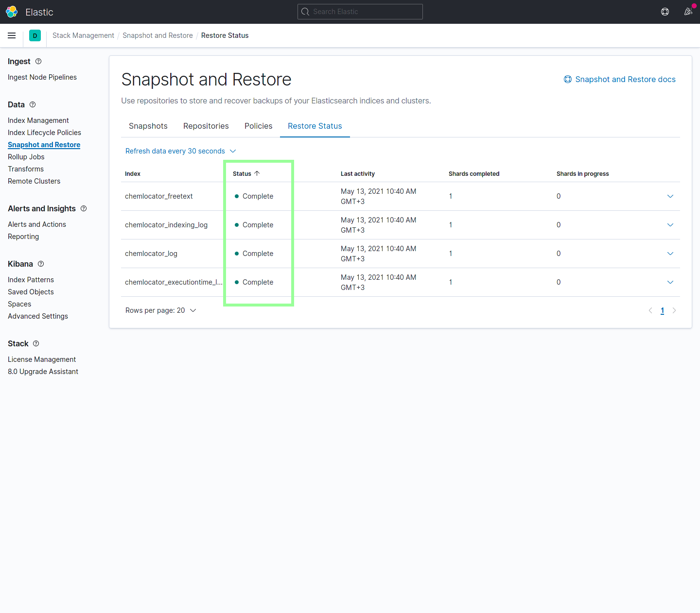Click Stack Management breadcrumb

83,35
